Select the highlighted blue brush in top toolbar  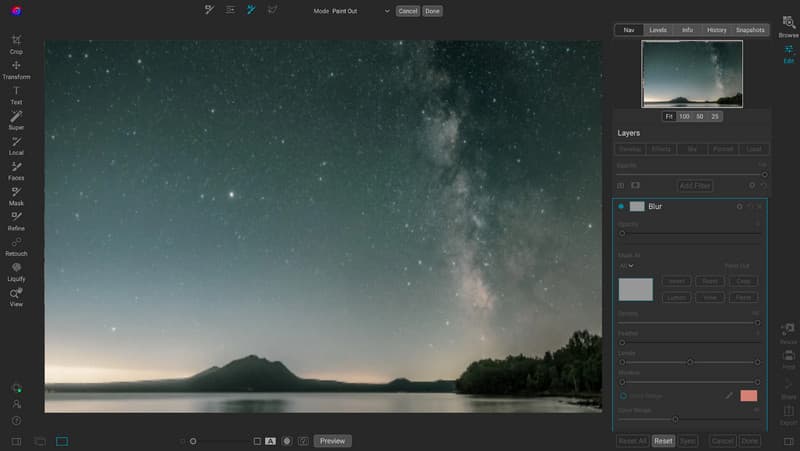(x=251, y=10)
